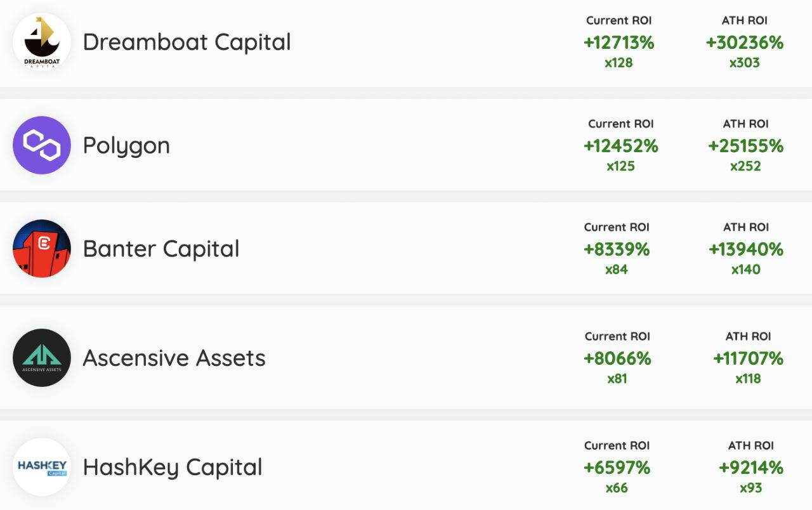Click Banter Capital's +13940% ATH ROI

pos(746,250)
